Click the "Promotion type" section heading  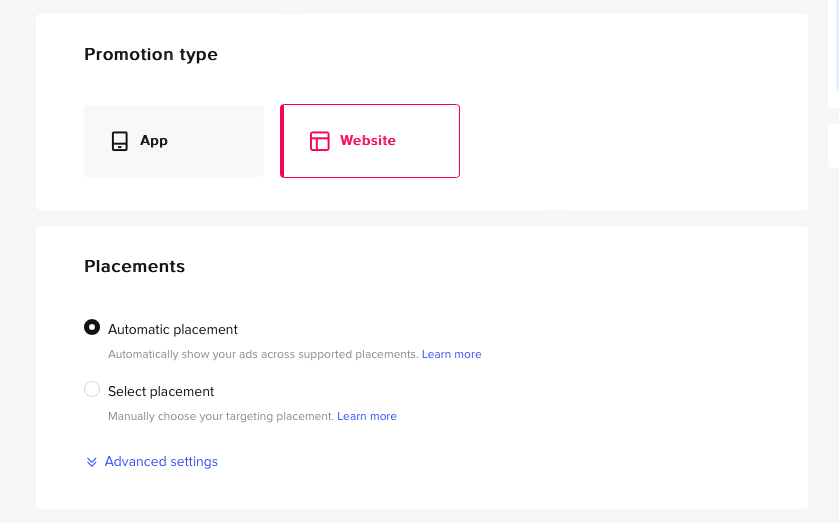(151, 55)
